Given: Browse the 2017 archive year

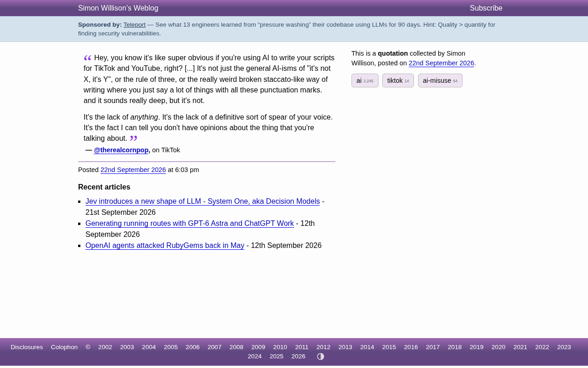Looking at the screenshot, I should pos(433,347).
